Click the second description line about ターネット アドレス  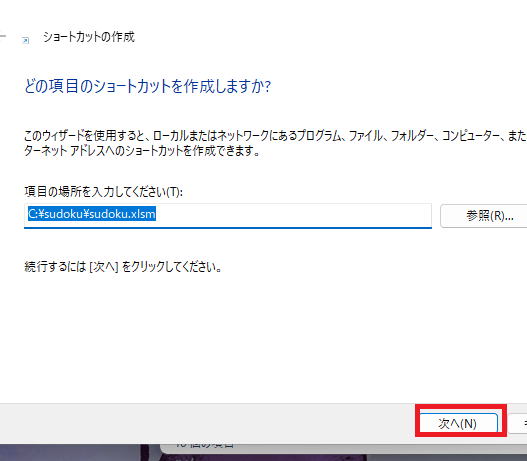[142, 151]
